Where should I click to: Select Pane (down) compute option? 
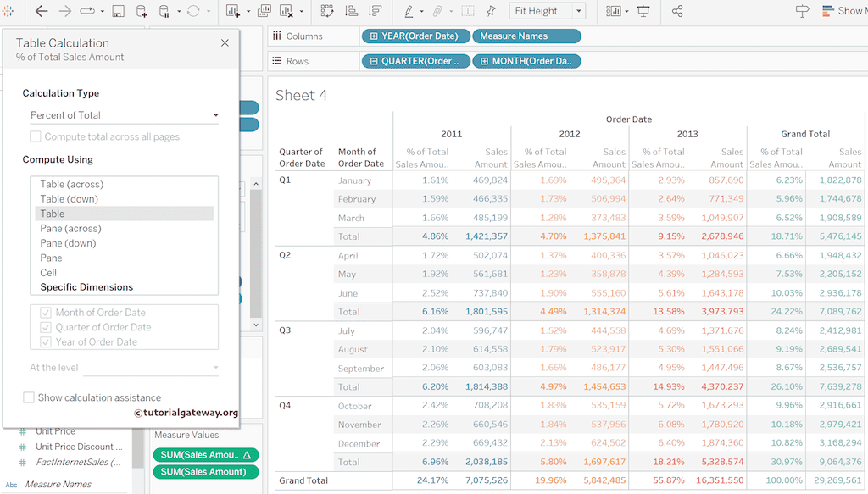124,243
